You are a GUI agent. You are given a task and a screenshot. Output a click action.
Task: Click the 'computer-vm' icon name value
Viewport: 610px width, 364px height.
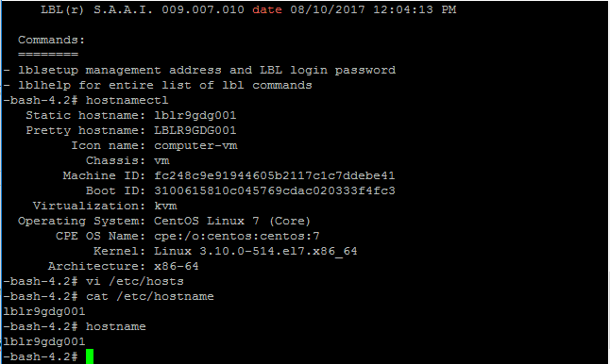coord(195,145)
